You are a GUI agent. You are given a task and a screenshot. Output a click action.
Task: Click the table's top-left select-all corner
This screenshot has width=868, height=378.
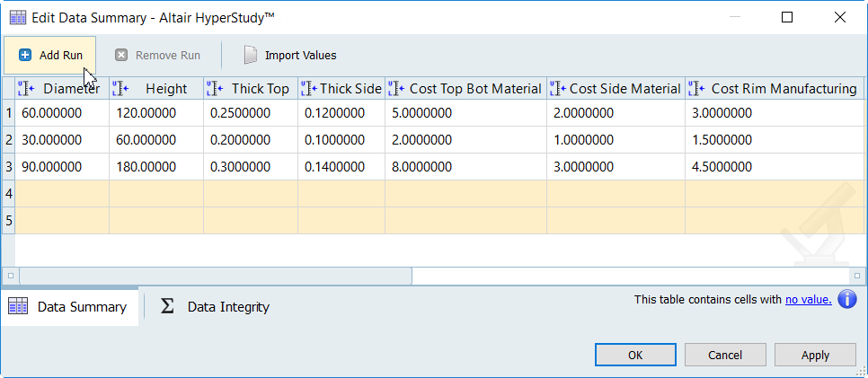pos(8,88)
